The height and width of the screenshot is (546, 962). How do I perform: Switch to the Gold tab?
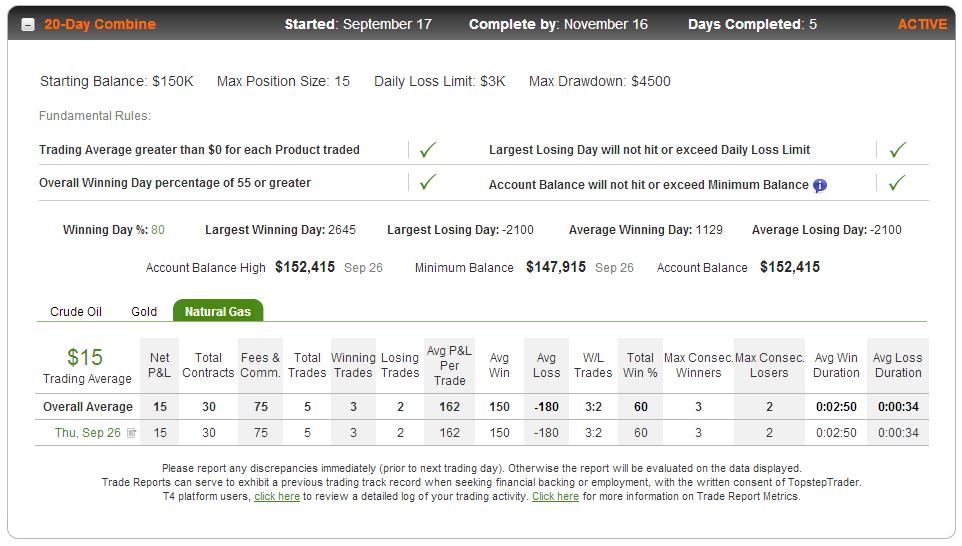tap(144, 312)
